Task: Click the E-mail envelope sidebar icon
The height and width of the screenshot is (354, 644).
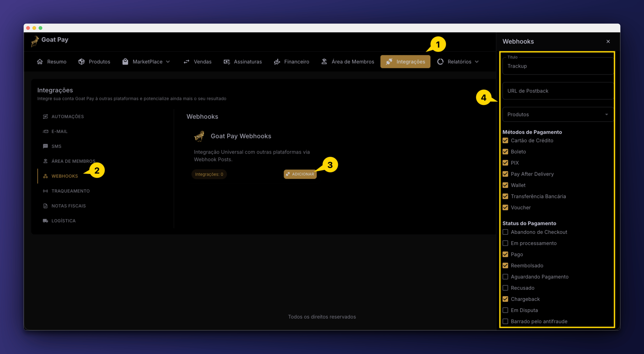Action: coord(45,131)
